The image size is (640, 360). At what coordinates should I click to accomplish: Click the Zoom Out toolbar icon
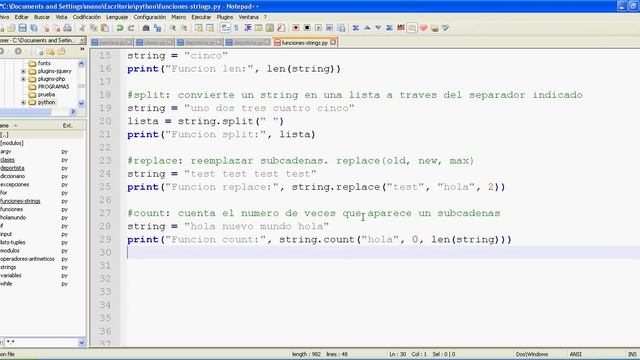tap(184, 28)
